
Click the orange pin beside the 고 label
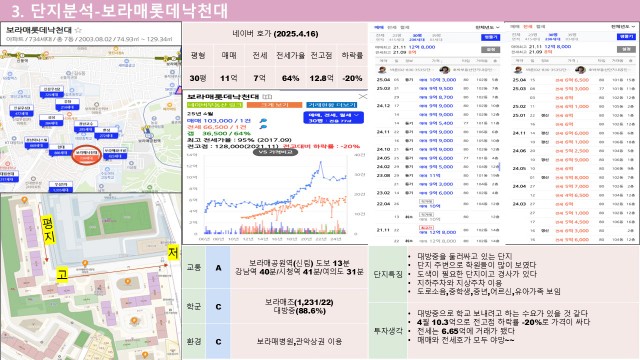pyautogui.click(x=85, y=264)
